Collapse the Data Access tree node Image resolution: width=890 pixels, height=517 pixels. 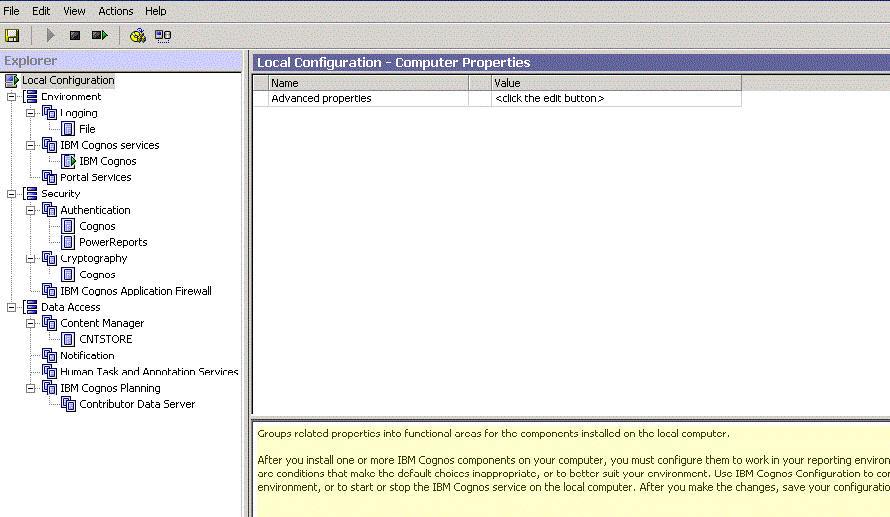[x=11, y=307]
